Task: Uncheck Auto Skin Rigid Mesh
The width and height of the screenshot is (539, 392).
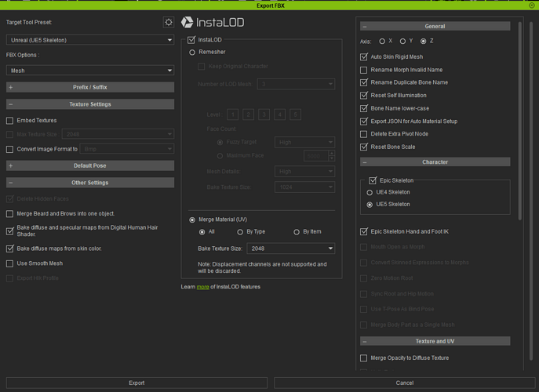Action: pyautogui.click(x=364, y=56)
